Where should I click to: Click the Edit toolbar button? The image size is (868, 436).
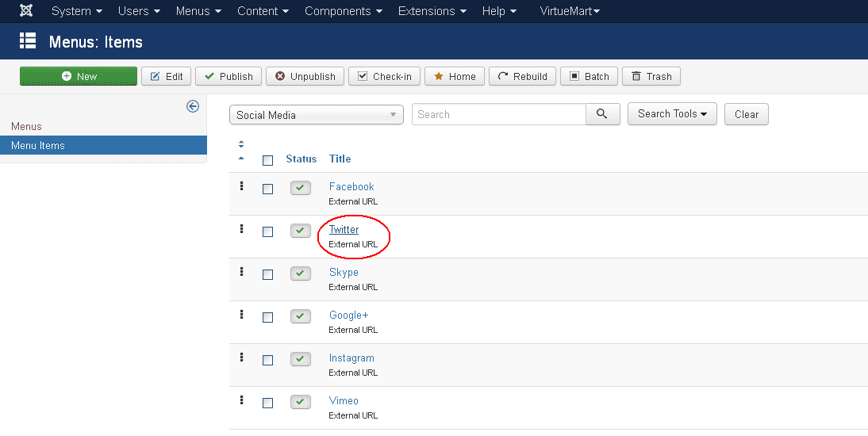(x=166, y=76)
